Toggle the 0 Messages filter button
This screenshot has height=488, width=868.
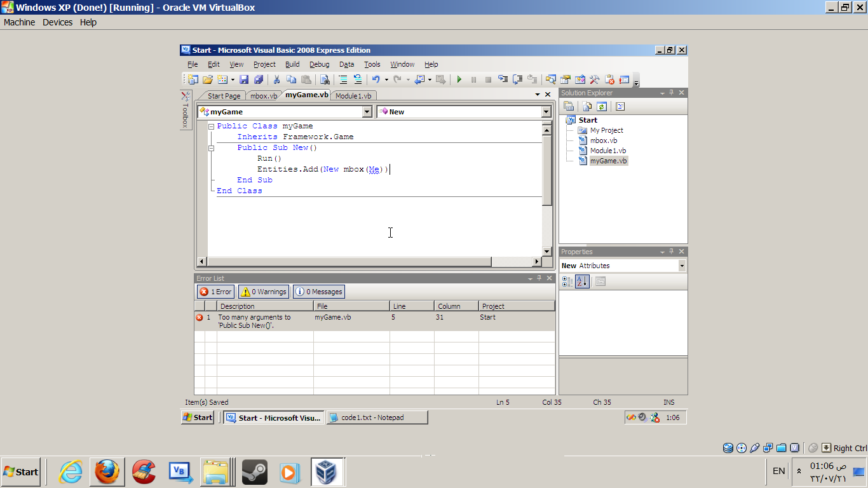coord(319,292)
